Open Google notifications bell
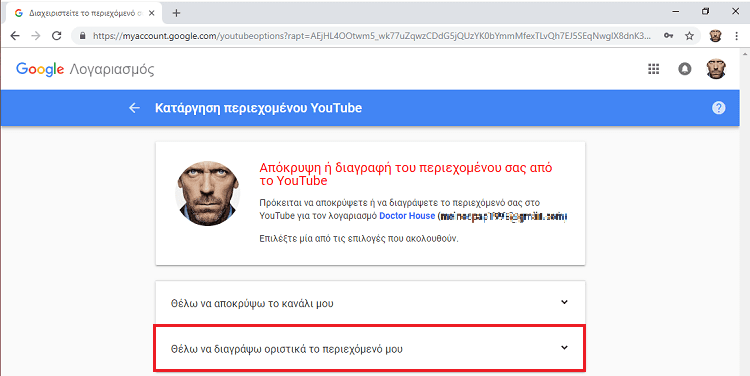Viewport: 750px width, 376px height. tap(684, 69)
